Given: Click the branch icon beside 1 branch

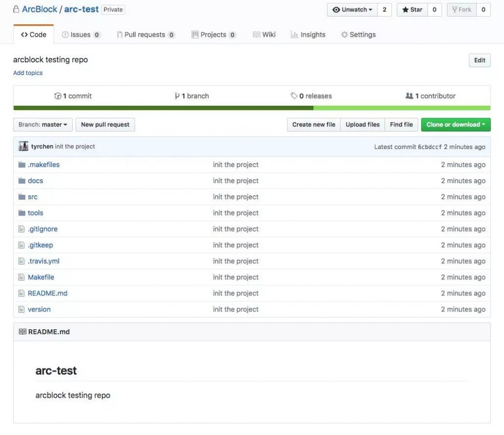Looking at the screenshot, I should [x=177, y=96].
